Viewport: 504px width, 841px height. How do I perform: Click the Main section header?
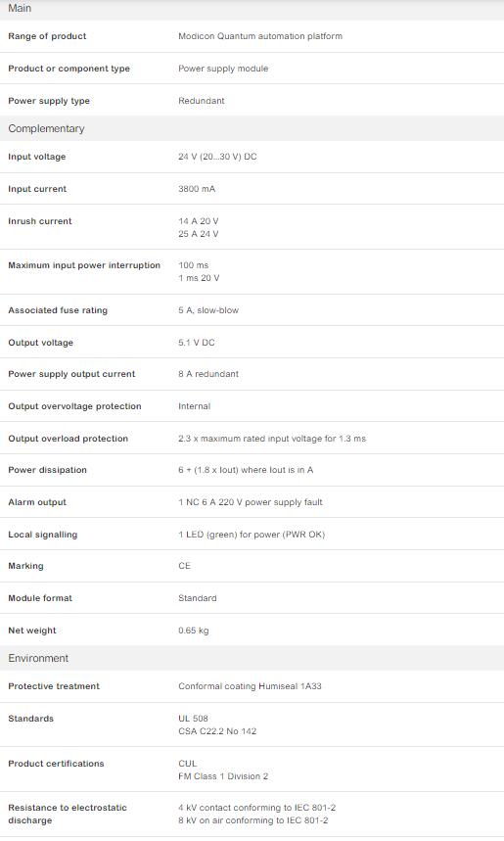coord(252,9)
